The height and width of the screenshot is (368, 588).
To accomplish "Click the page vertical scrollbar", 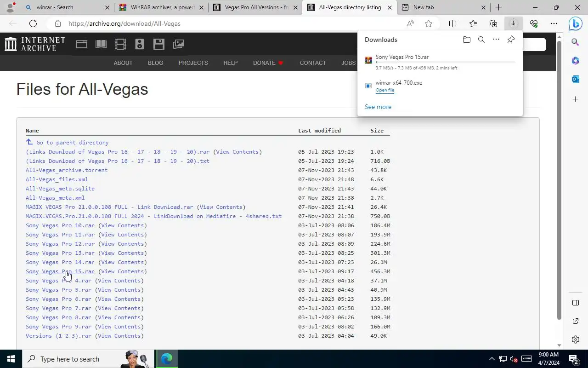I will [559, 179].
